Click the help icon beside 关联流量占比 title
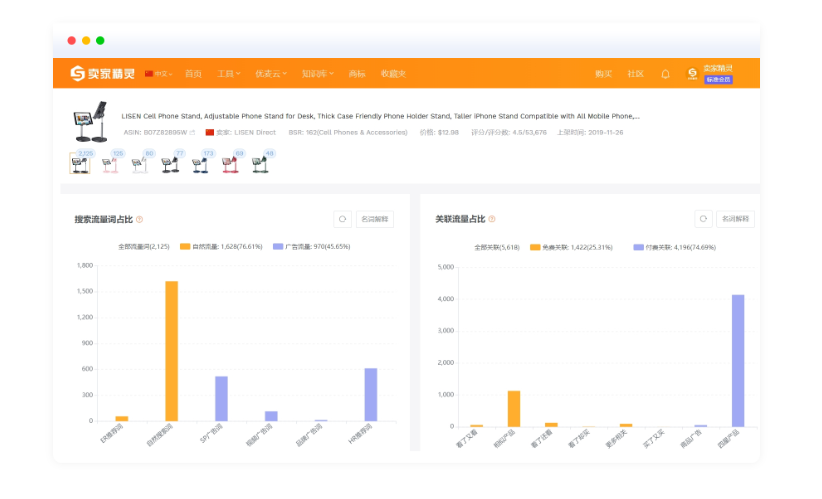822x499 pixels. (x=492, y=220)
